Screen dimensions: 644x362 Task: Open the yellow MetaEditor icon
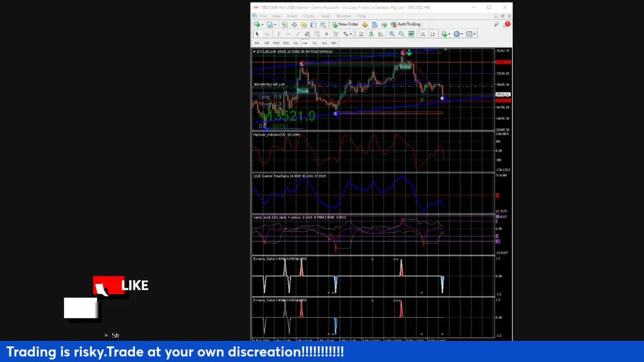click(x=365, y=24)
